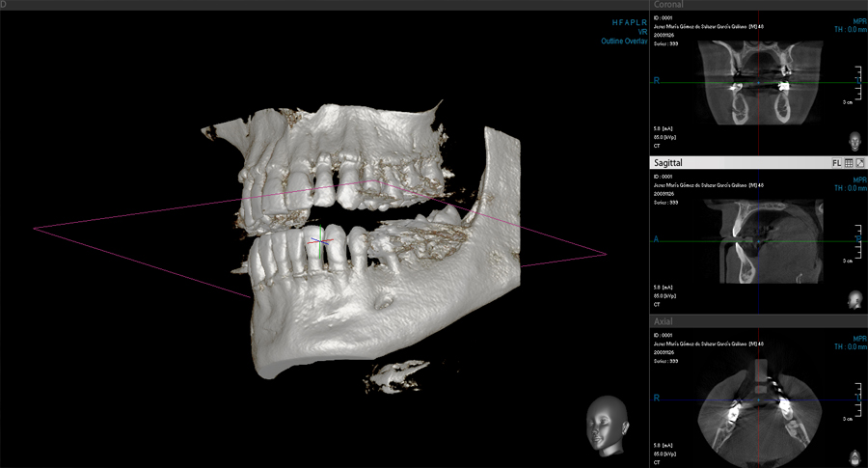Click the VR rendering mode label
The width and height of the screenshot is (868, 468).
[641, 31]
